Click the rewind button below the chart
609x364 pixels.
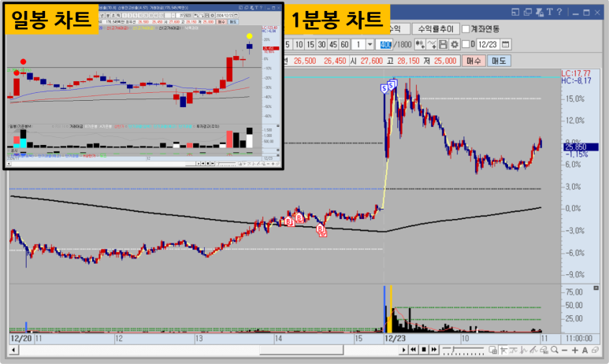pyautogui.click(x=414, y=350)
